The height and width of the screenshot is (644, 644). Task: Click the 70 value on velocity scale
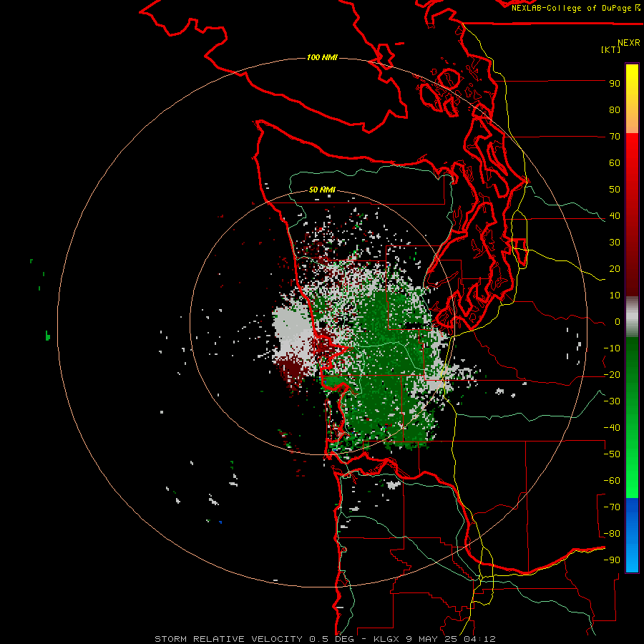[x=615, y=137]
